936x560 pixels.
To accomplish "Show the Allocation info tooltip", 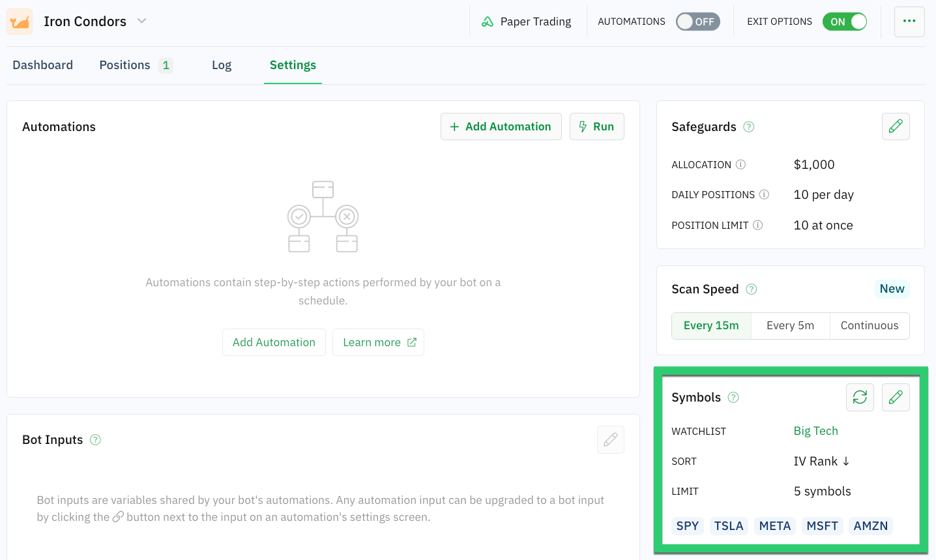I will 741,165.
